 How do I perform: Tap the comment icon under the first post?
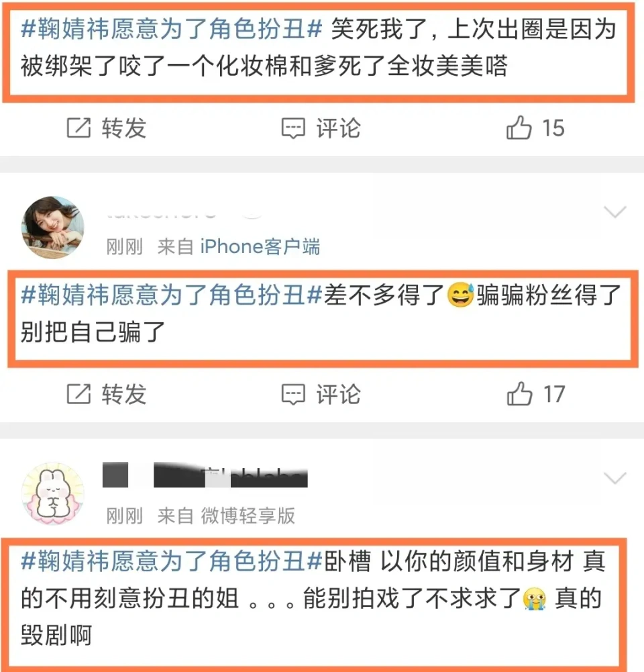(293, 128)
